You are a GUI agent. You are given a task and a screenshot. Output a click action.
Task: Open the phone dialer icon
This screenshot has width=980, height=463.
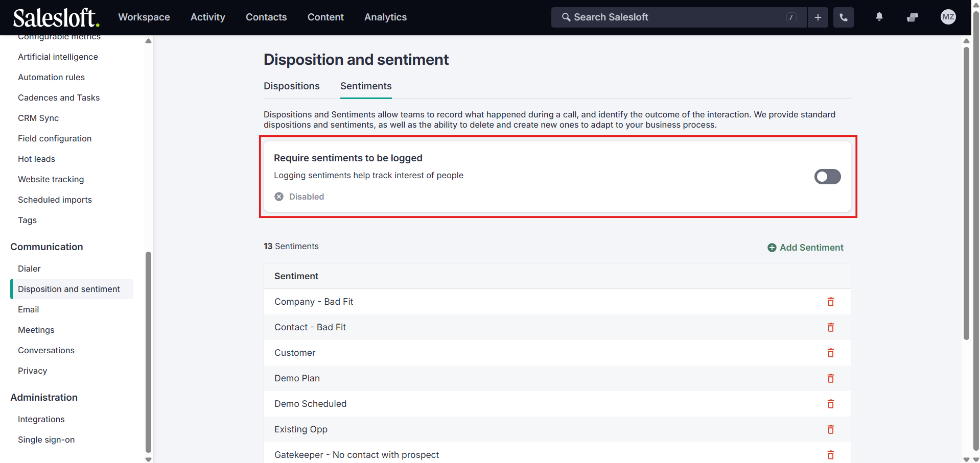pos(844,17)
